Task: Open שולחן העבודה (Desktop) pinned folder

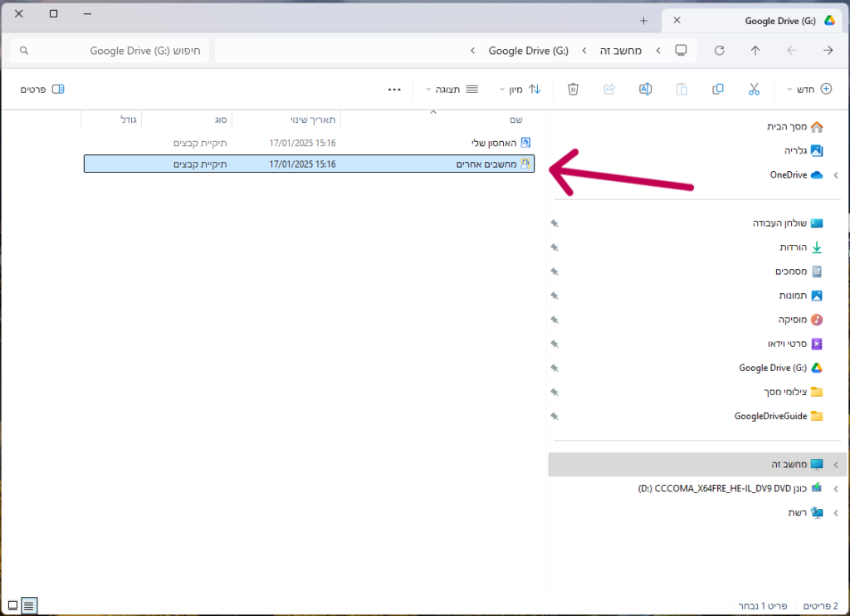Action: (788, 222)
